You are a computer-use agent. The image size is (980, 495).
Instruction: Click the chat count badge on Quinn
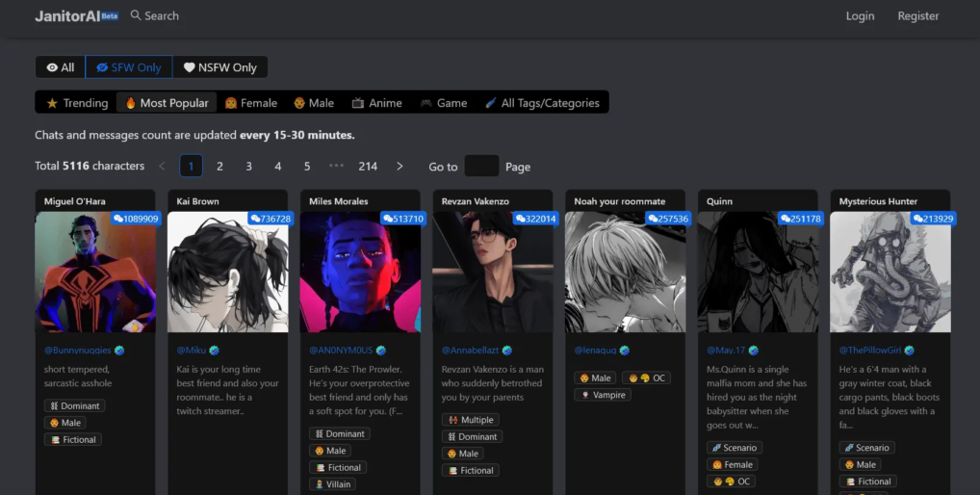tap(800, 219)
